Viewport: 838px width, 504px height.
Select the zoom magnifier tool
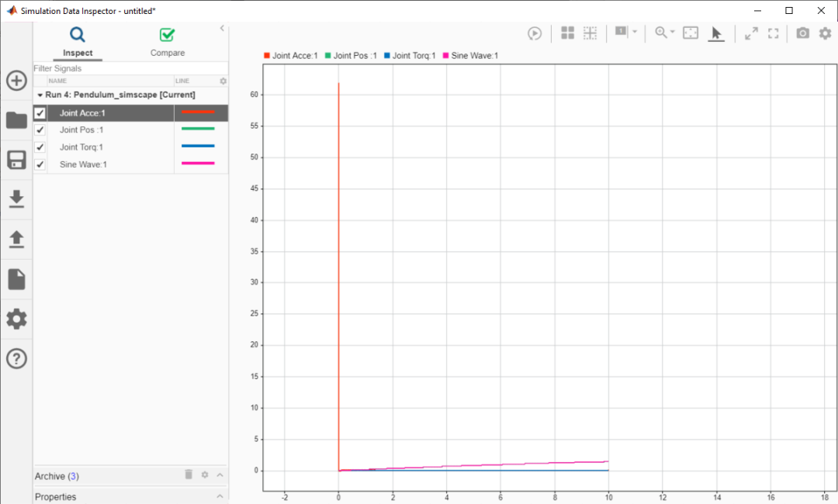pyautogui.click(x=661, y=33)
